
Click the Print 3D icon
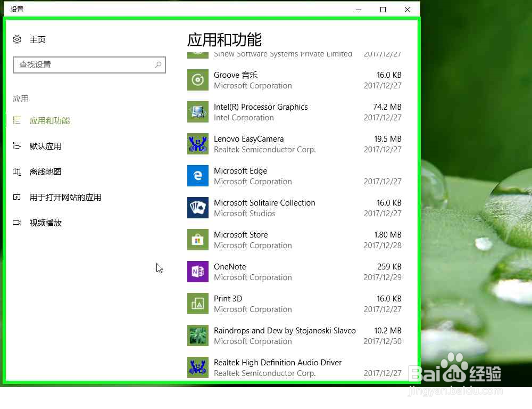click(x=198, y=304)
